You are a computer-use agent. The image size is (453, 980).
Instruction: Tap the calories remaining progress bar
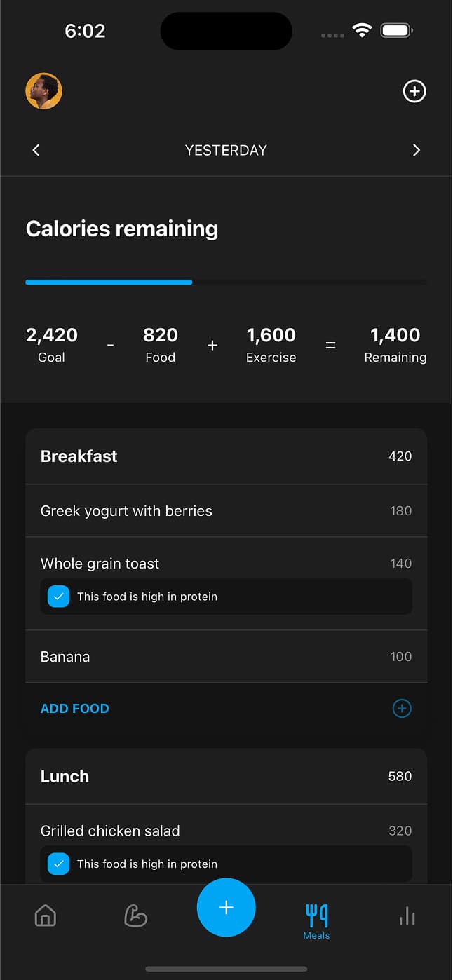pos(226,283)
